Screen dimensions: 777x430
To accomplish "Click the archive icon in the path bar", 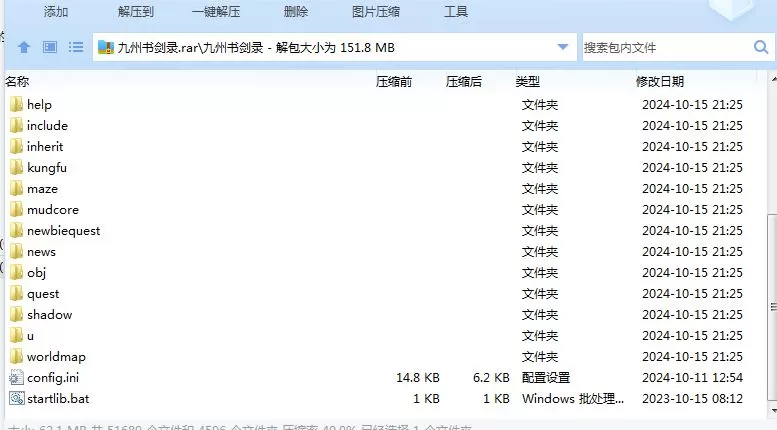I will click(106, 47).
